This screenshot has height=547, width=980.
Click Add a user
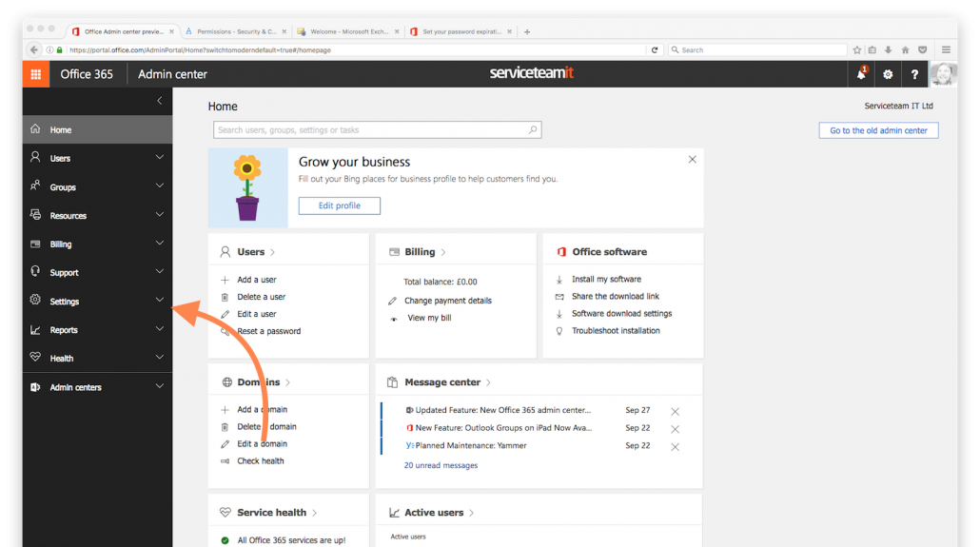tap(256, 280)
